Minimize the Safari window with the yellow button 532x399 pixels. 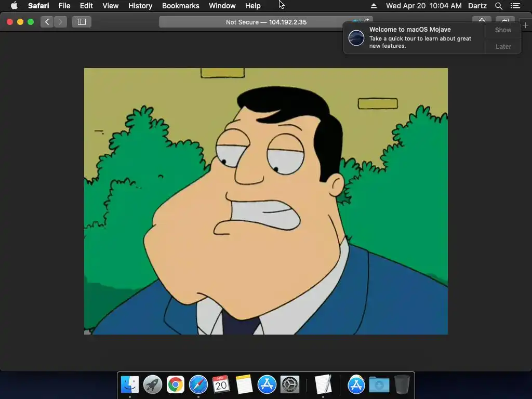pos(20,22)
